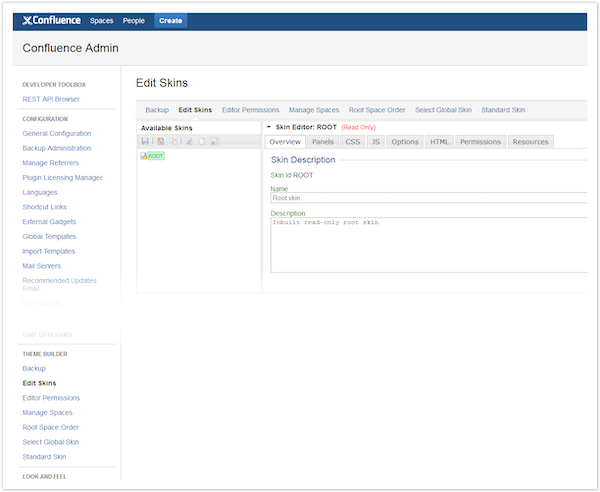This screenshot has height=492, width=600.
Task: Open General Configuration link
Action: point(57,134)
